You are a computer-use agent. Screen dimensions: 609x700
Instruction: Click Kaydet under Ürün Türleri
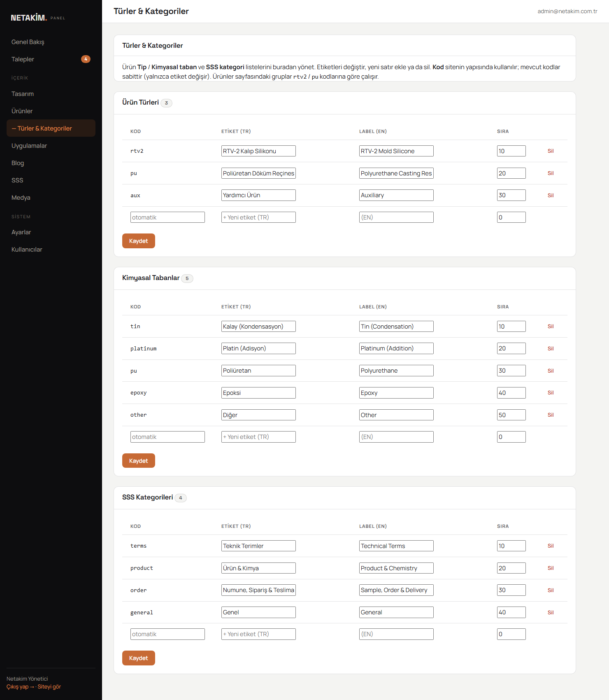click(x=139, y=241)
